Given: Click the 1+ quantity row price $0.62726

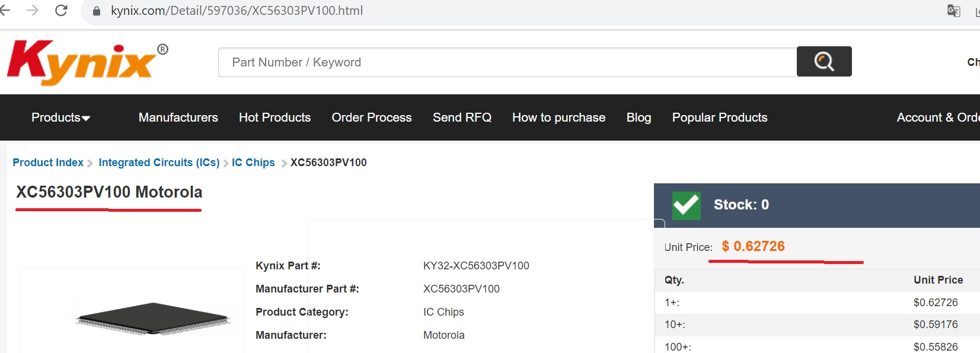Looking at the screenshot, I should (x=936, y=303).
